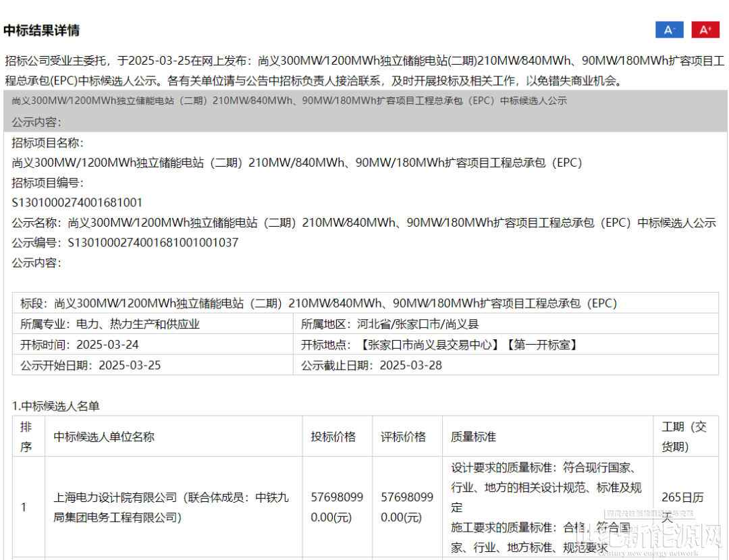Click the 投标价格 column header

pyautogui.click(x=337, y=437)
